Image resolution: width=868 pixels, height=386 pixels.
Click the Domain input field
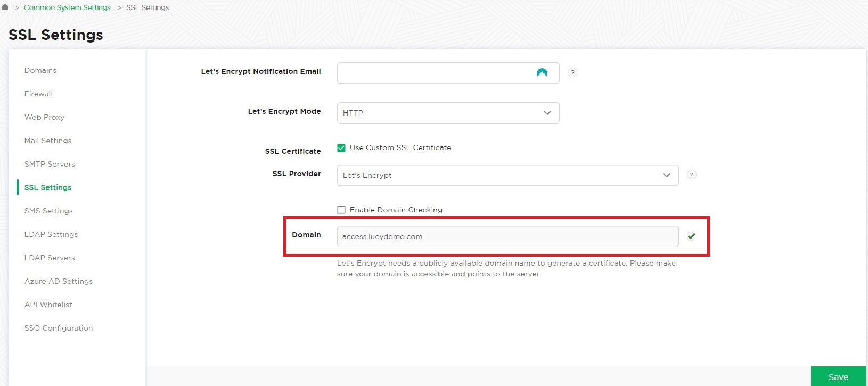507,236
